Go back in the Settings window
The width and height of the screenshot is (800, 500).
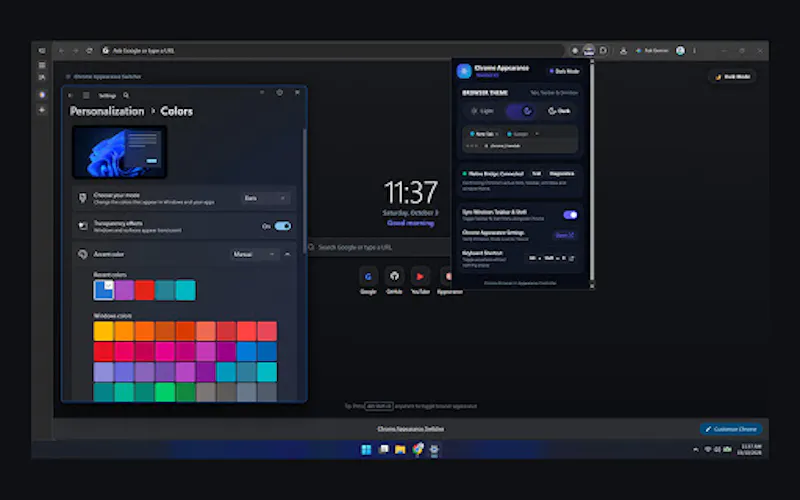71,95
